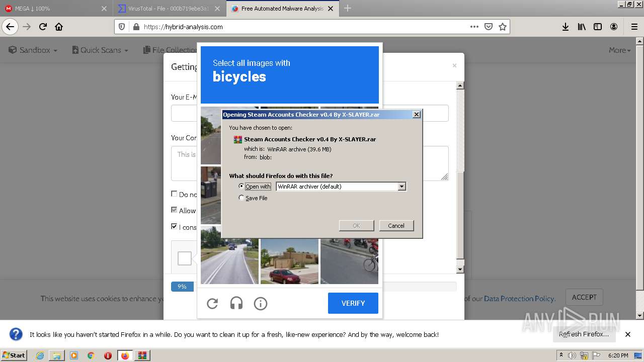Image resolution: width=644 pixels, height=362 pixels.
Task: Dismiss the Refresh Firefox notification bar
Action: [628, 334]
